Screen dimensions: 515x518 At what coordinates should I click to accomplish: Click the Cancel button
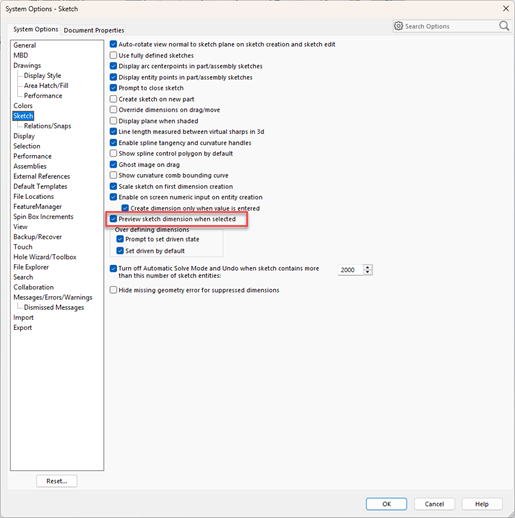click(x=434, y=504)
